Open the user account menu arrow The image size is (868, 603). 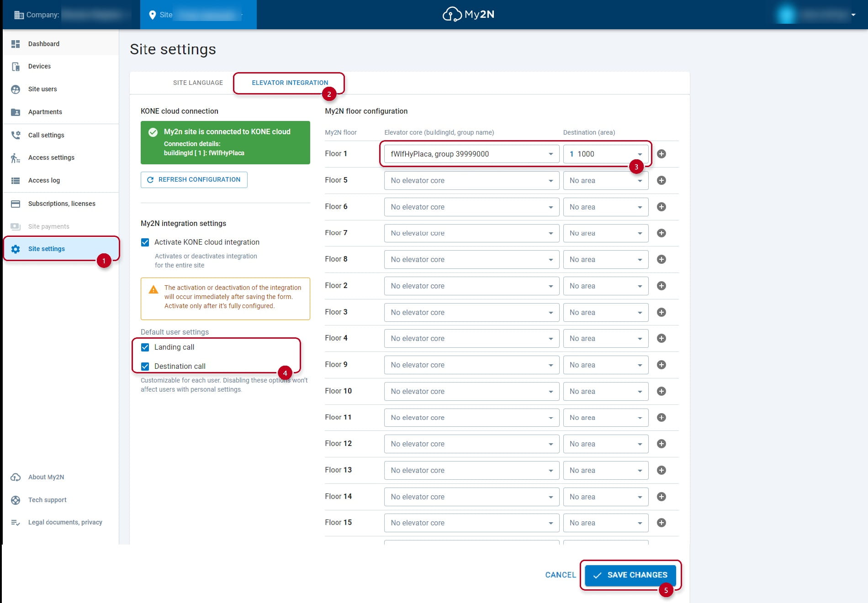[x=853, y=15]
